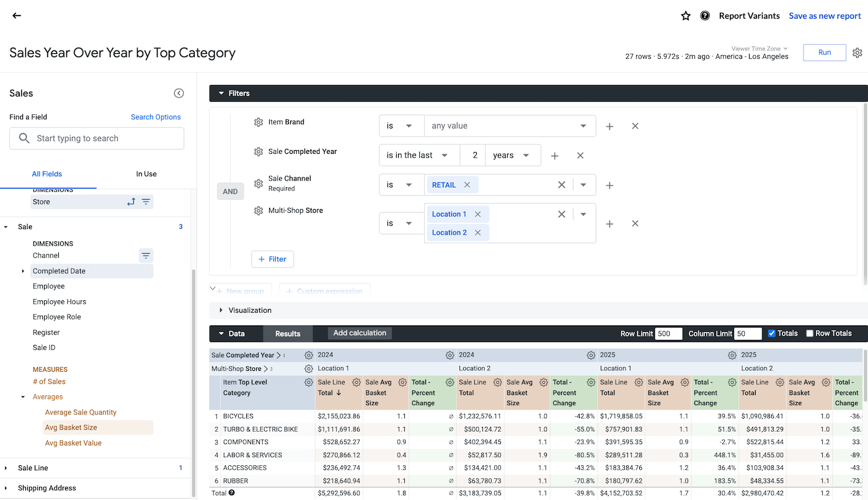Click the sort icon beside the Store field
This screenshot has width=868, height=500.
point(133,202)
